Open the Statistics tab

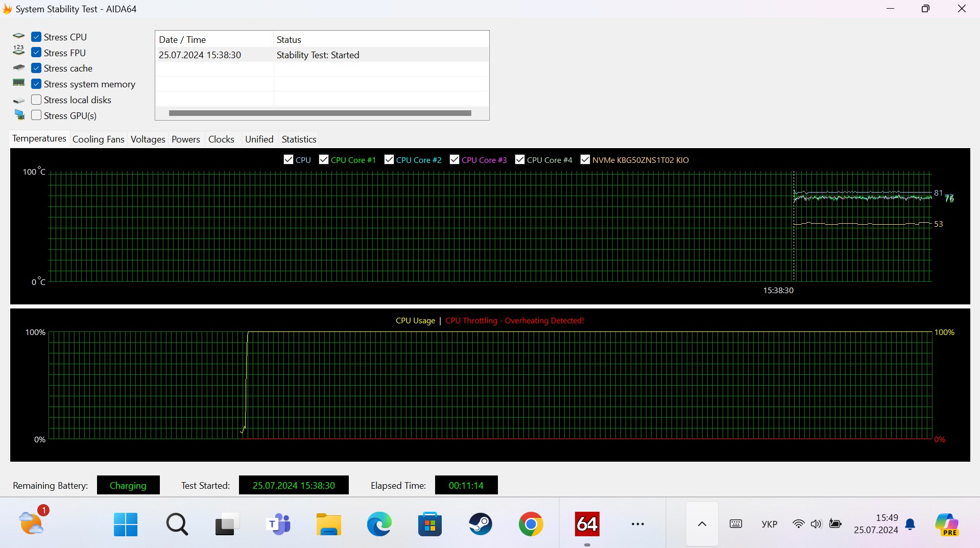click(x=299, y=139)
